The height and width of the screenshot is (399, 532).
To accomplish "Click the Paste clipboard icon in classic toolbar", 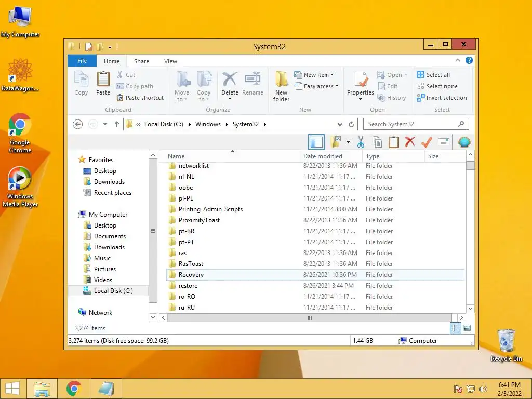I will 394,142.
